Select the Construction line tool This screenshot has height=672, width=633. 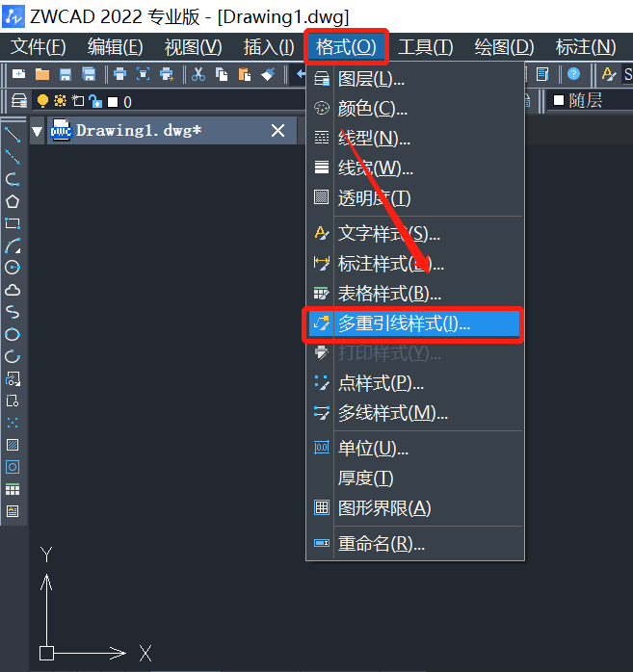click(13, 157)
